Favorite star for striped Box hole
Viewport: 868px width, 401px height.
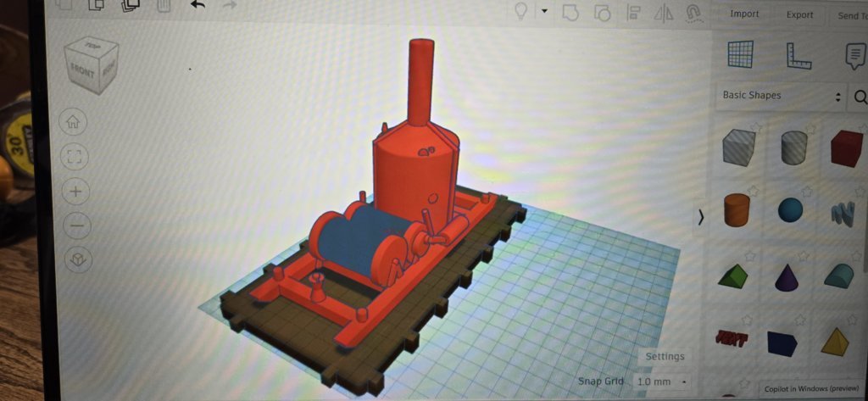755,127
